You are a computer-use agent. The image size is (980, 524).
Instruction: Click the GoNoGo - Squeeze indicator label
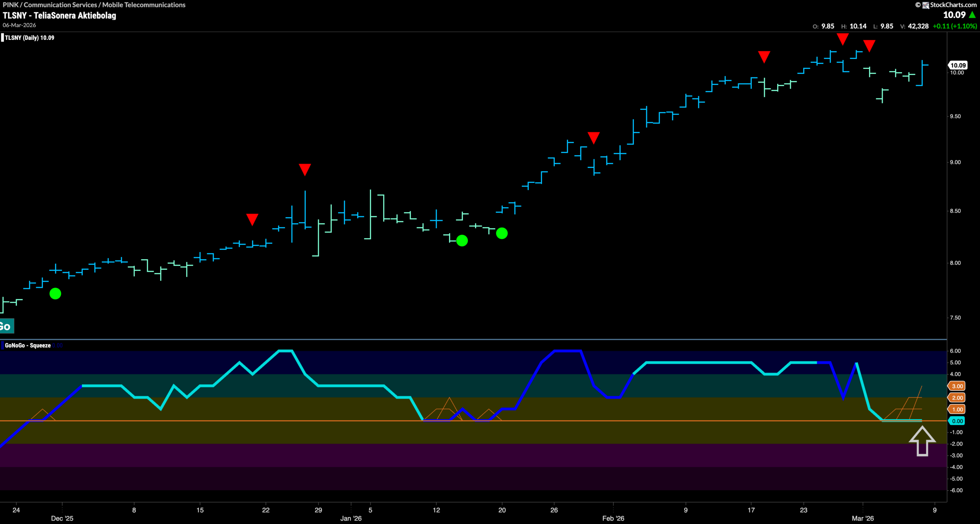pos(28,345)
